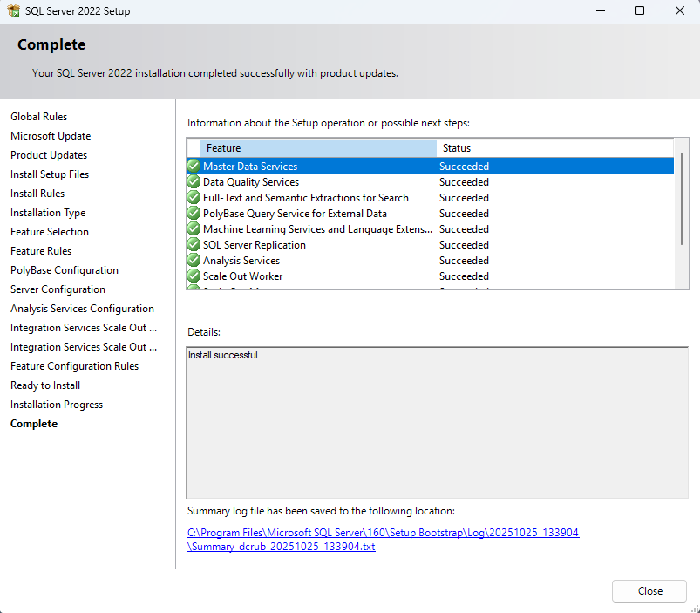Select the Data Quality Services row
This screenshot has width=700, height=613.
(x=430, y=181)
